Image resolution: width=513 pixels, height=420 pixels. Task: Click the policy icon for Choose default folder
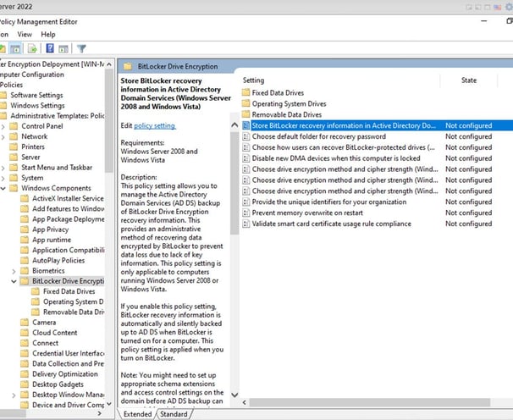245,136
